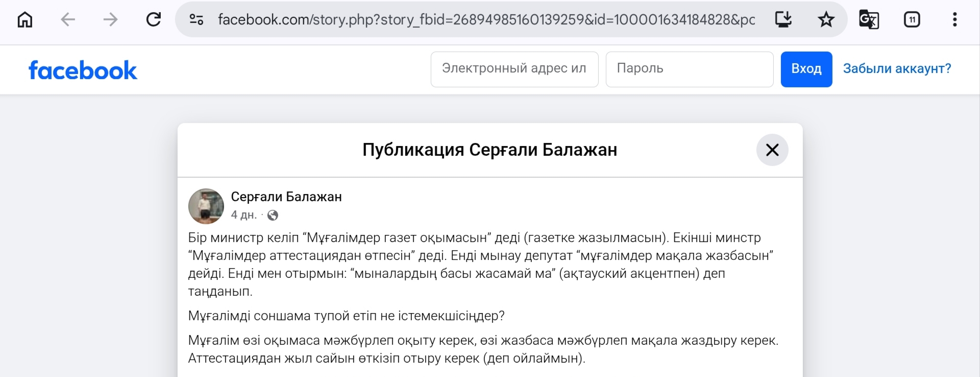Open site information settings icon
Viewport: 980px width, 377px height.
coord(197,19)
